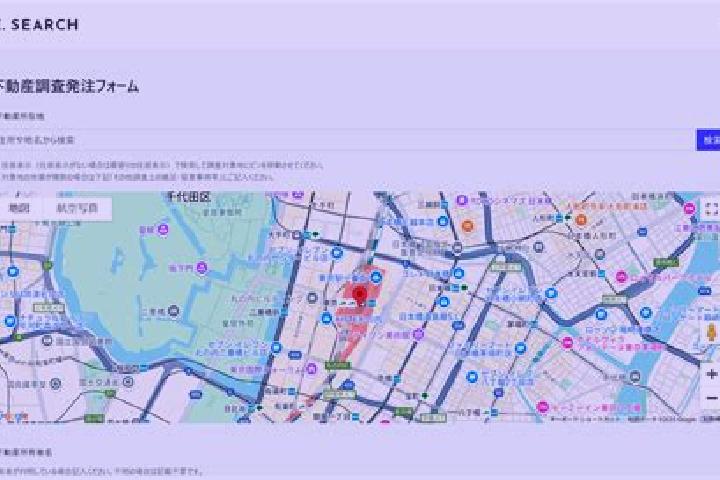
Task: Grab the yellow Street View pegman
Action: pyautogui.click(x=711, y=333)
